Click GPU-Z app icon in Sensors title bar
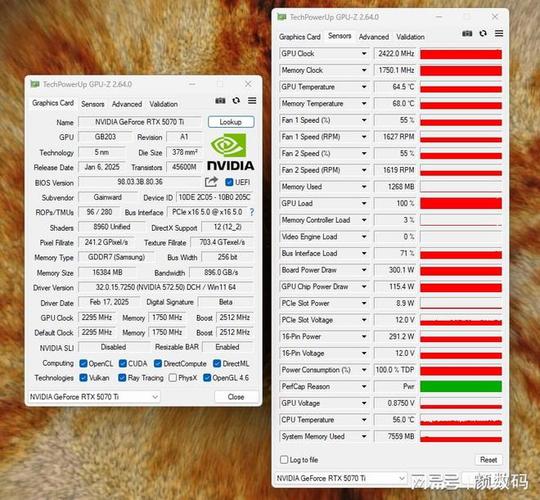This screenshot has width=540, height=500. pos(282,17)
